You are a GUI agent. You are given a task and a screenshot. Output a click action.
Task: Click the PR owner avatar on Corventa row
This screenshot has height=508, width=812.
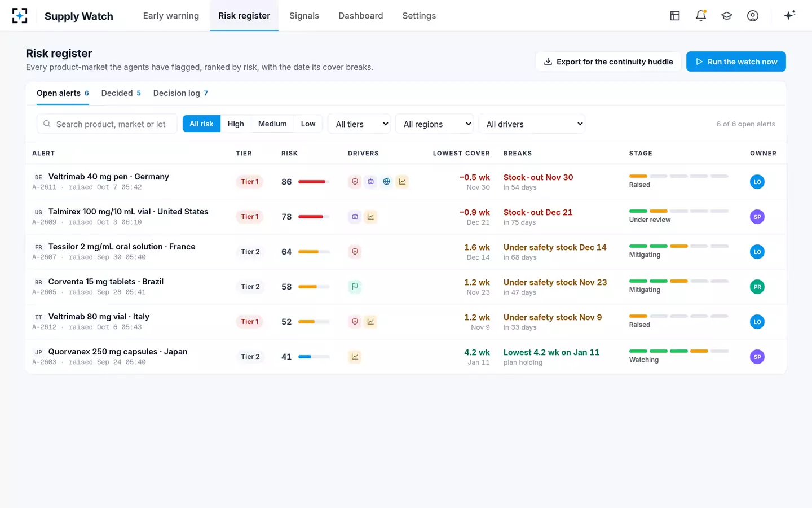click(x=757, y=287)
